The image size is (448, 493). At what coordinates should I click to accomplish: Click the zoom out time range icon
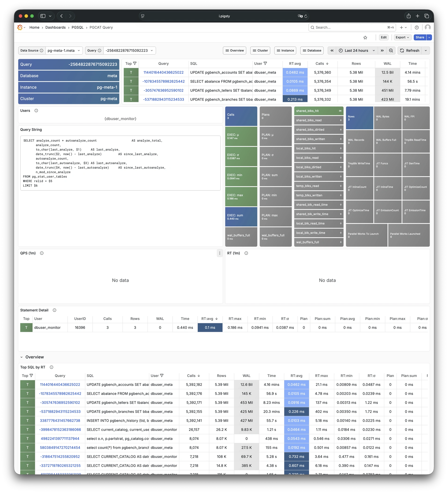(x=391, y=51)
